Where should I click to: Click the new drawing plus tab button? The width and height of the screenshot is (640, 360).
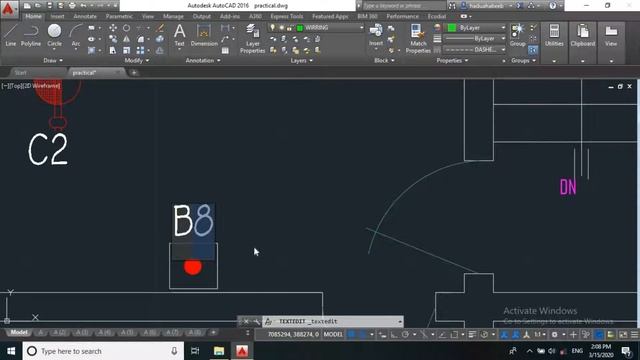134,73
